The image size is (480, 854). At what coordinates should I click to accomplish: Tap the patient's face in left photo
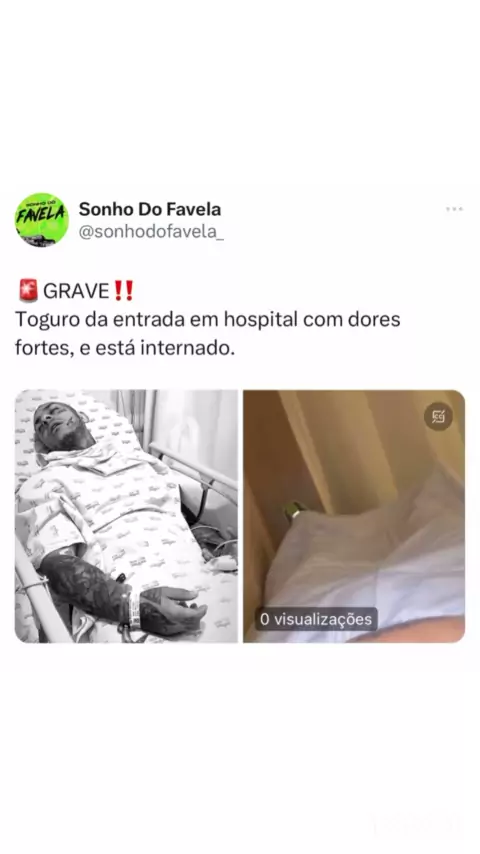pos(62,426)
